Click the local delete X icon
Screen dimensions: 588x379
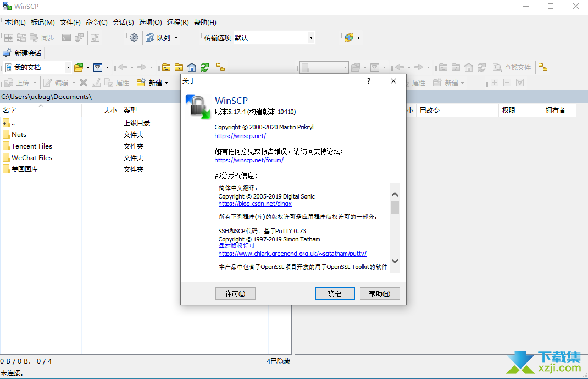point(84,83)
